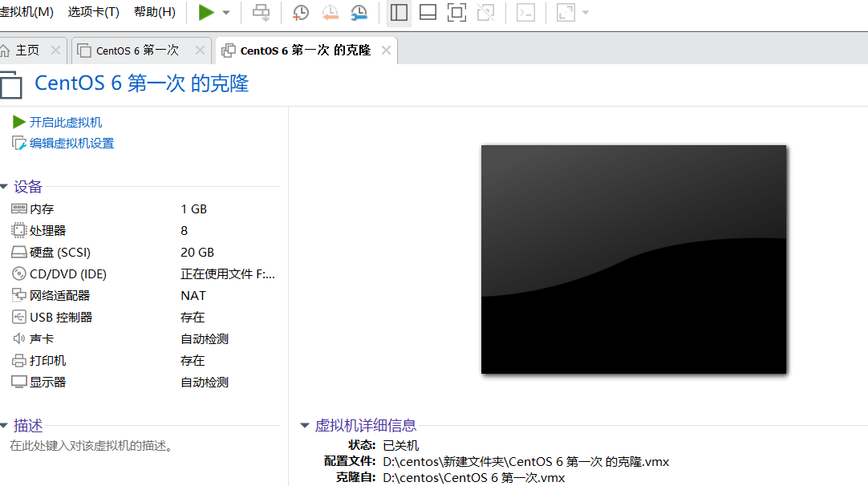This screenshot has height=486, width=868.
Task: Click the 已关机 status text
Action: (401, 446)
